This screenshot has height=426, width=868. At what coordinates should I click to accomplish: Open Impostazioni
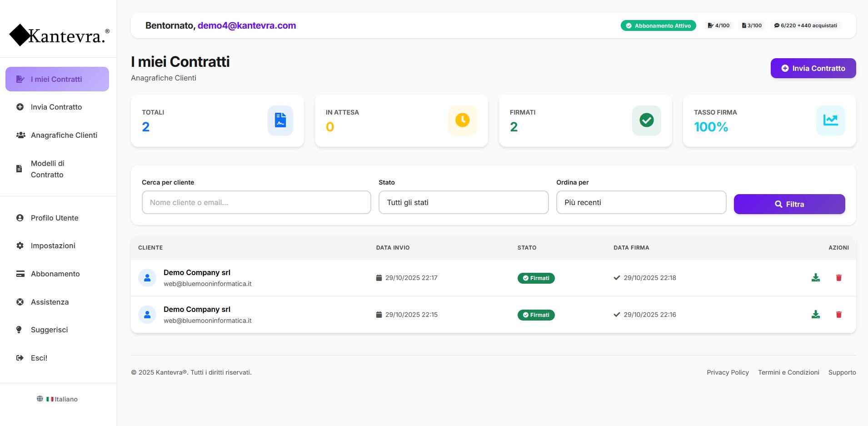(57, 246)
